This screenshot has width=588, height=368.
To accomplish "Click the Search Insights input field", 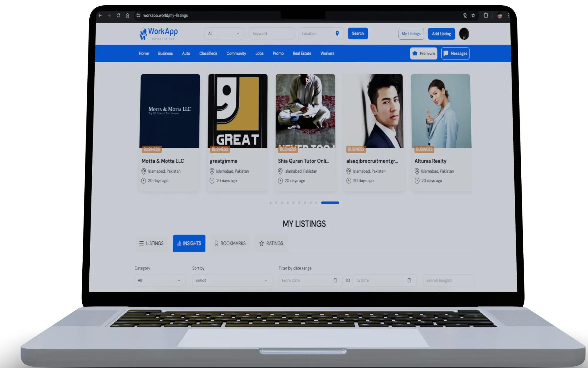I will 448,280.
